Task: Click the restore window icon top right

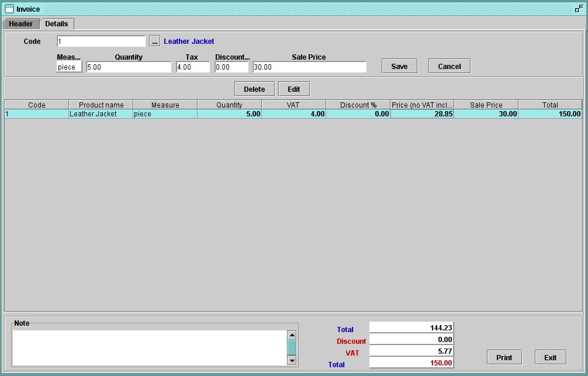Action: (x=580, y=8)
